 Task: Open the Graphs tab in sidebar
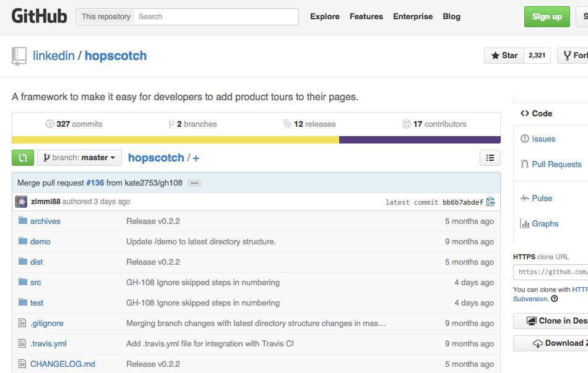pyautogui.click(x=544, y=223)
